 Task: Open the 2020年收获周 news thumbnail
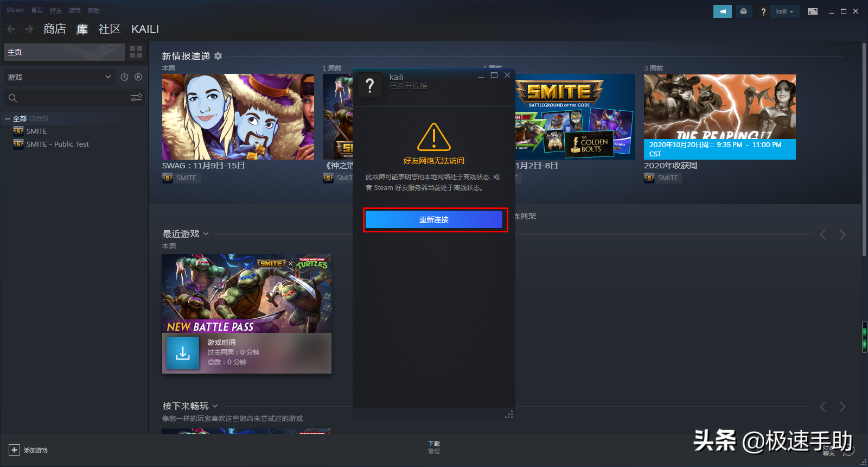(x=720, y=116)
